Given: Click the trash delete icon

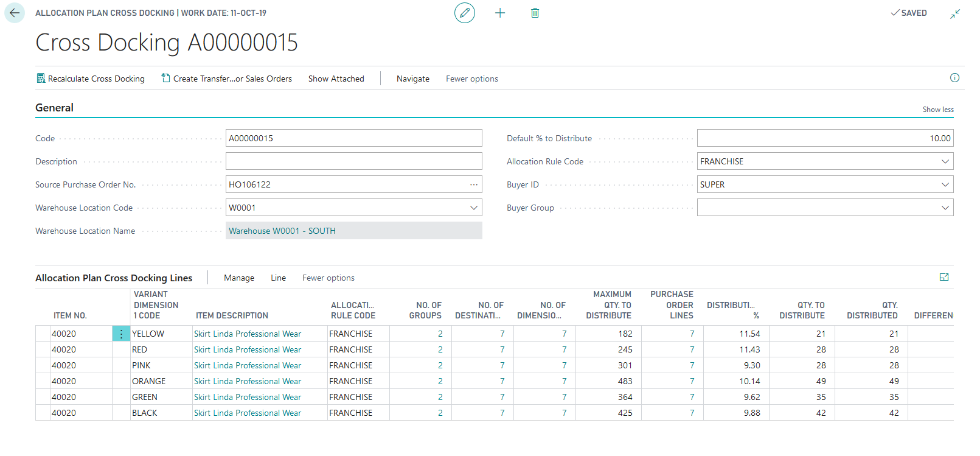Looking at the screenshot, I should [x=535, y=13].
